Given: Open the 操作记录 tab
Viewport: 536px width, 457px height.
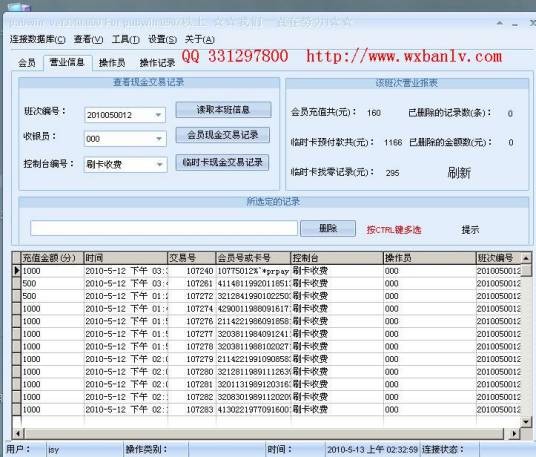Looking at the screenshot, I should (x=157, y=63).
